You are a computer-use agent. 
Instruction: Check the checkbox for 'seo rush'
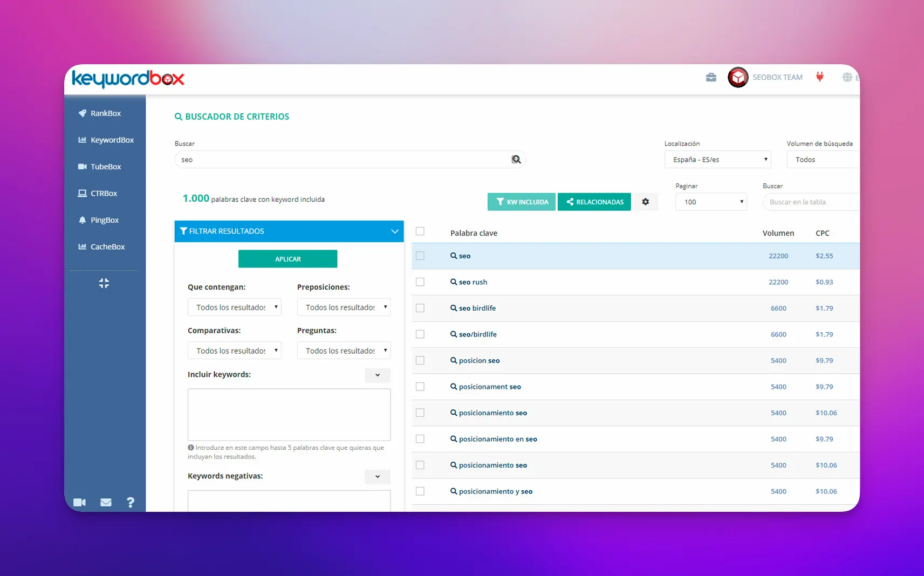421,282
